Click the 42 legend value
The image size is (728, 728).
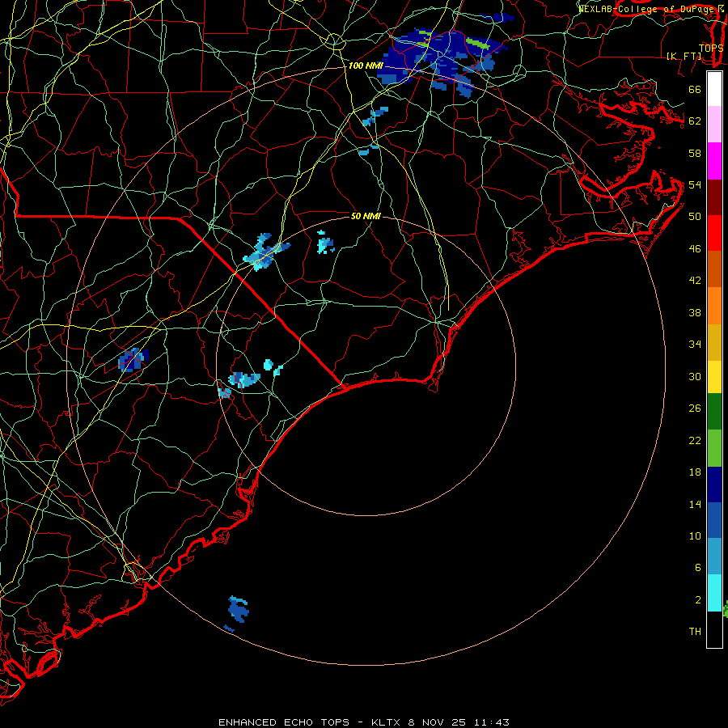pos(695,280)
